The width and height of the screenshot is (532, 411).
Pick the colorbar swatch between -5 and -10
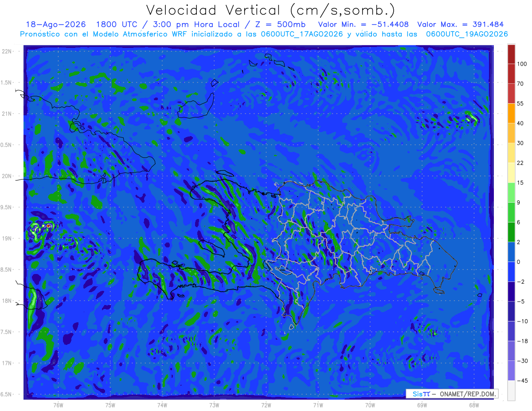coord(511,311)
